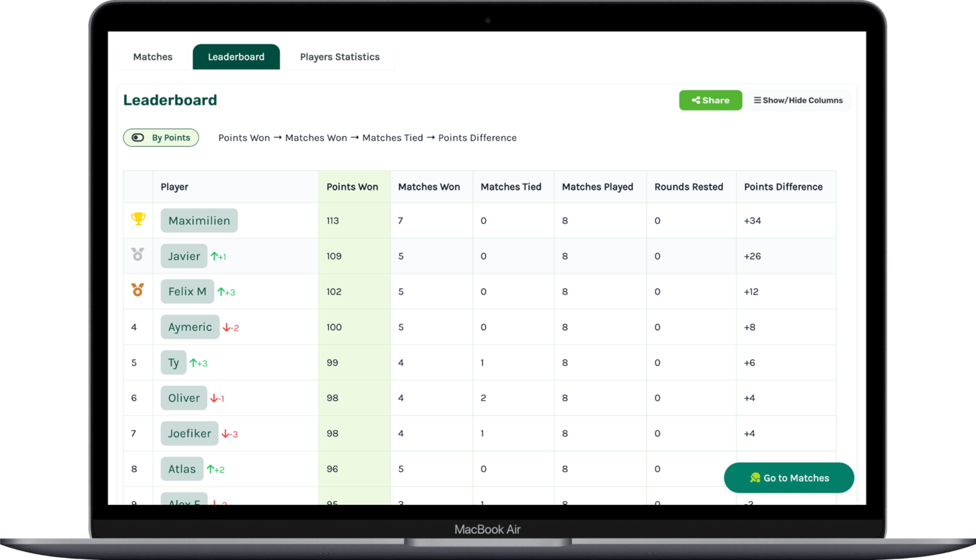
Task: Select the Maximilien player chip
Action: (199, 221)
